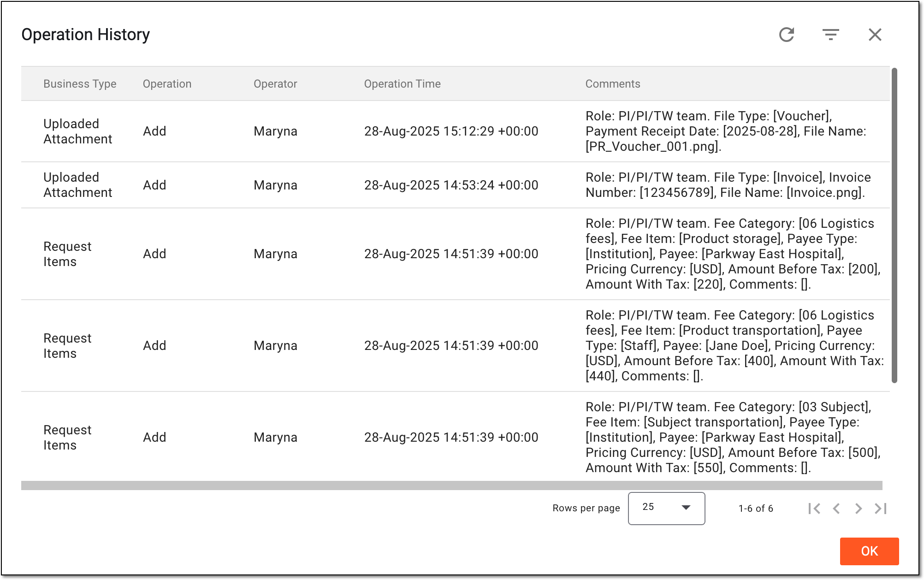Image resolution: width=924 pixels, height=580 pixels.
Task: Click comment about Product transportation fee item
Action: 734,346
